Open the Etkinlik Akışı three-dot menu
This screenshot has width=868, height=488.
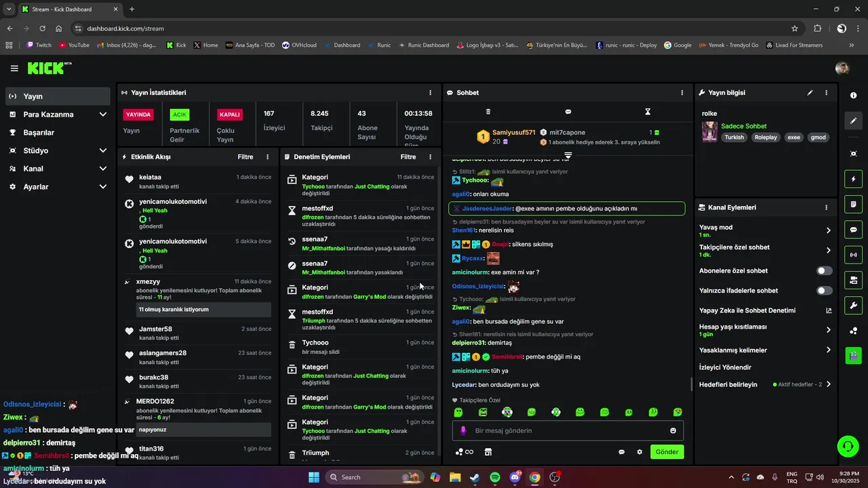267,157
